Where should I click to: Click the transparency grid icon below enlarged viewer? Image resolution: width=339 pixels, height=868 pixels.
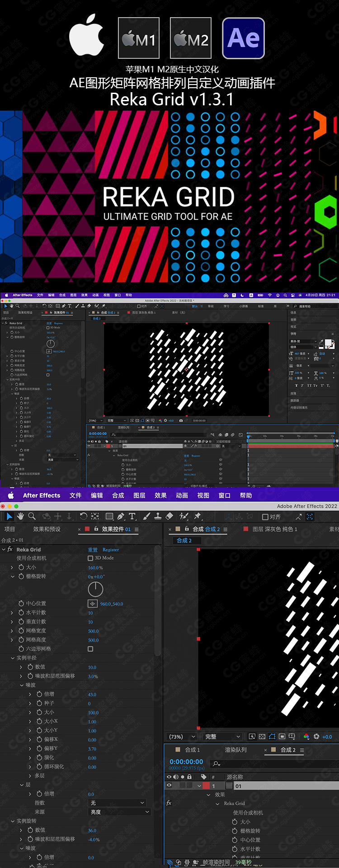tap(262, 736)
